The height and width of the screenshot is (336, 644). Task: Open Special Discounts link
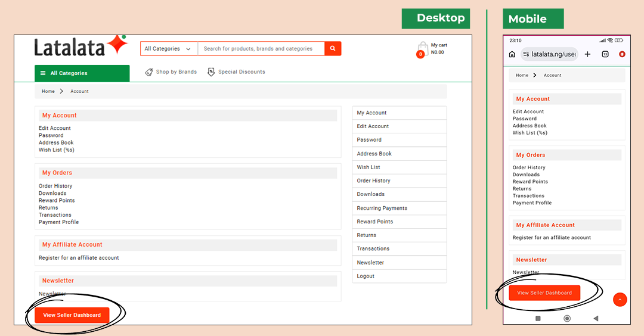[x=241, y=72]
